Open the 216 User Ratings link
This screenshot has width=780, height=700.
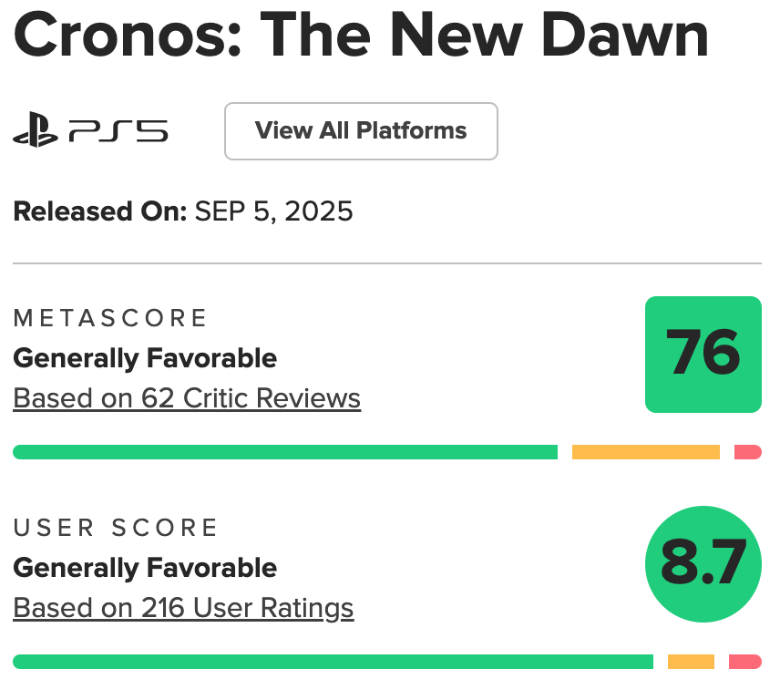pyautogui.click(x=183, y=608)
